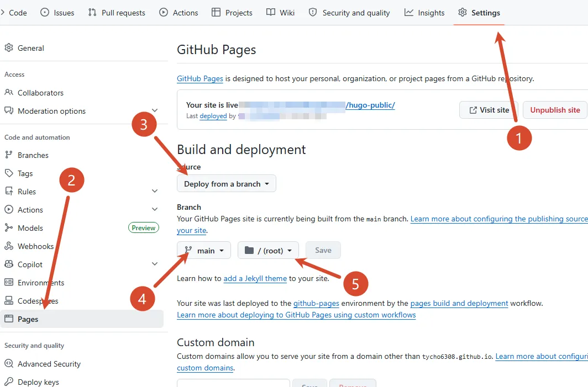
Task: Click the Actions play icon in top nav
Action: point(164,12)
